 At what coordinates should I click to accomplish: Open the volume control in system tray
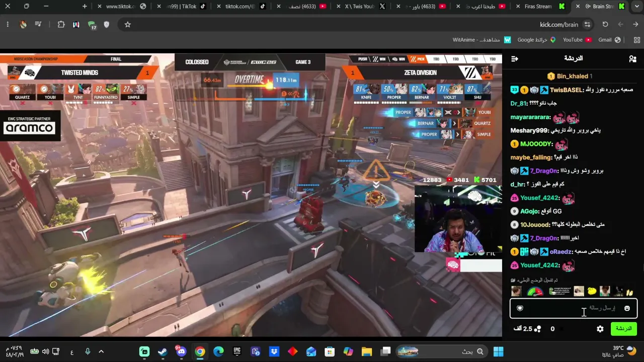45,351
